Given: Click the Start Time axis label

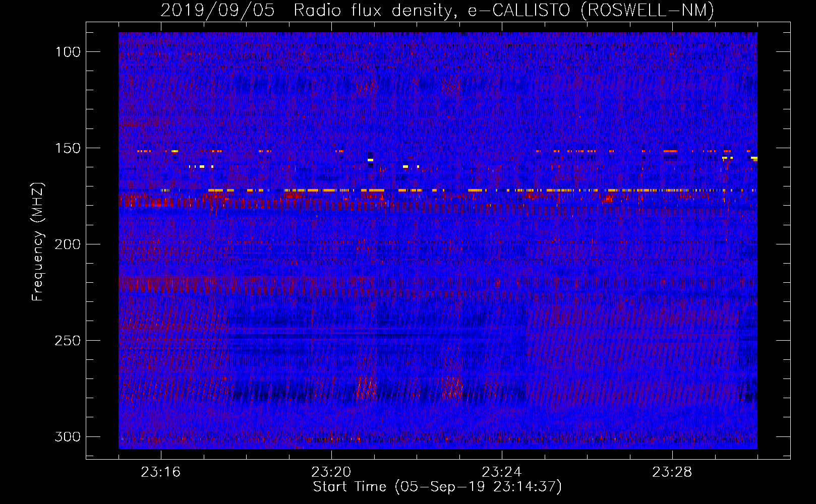Looking at the screenshot, I should [x=437, y=487].
